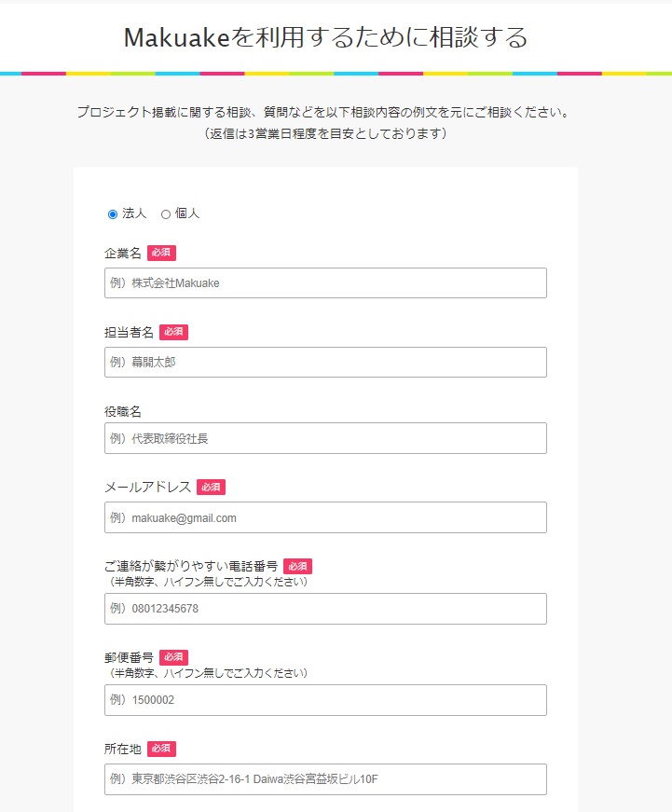Click the メールアドレス field label
672x812 pixels.
[x=148, y=488]
